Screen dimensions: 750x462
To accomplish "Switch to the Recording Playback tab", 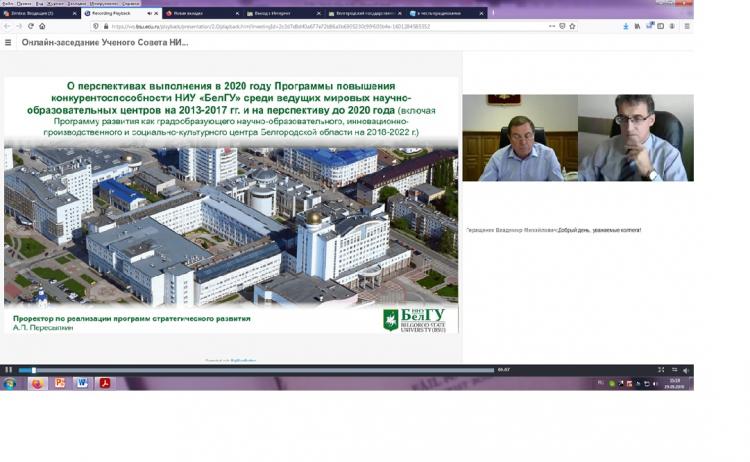I will (115, 13).
